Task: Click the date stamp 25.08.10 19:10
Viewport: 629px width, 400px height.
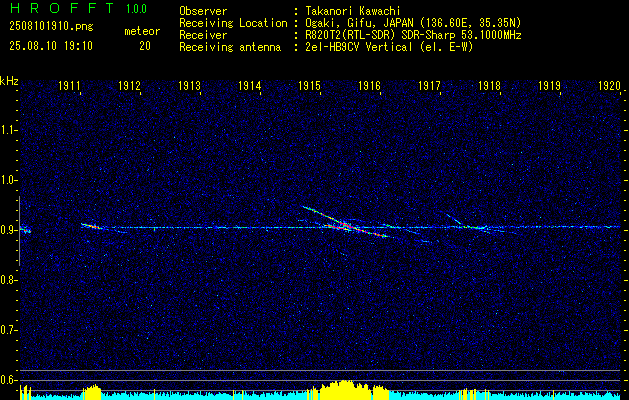Action: click(x=51, y=45)
